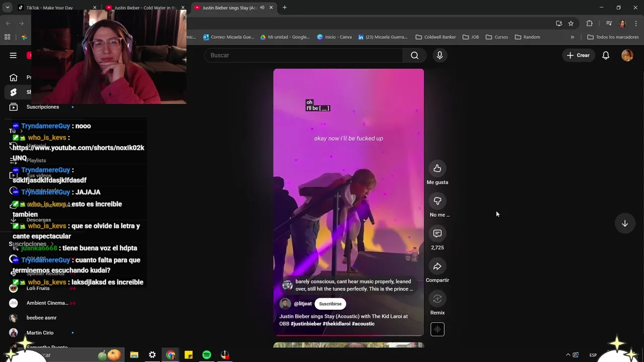Click the #thekidlaroi hashtag

(337, 324)
